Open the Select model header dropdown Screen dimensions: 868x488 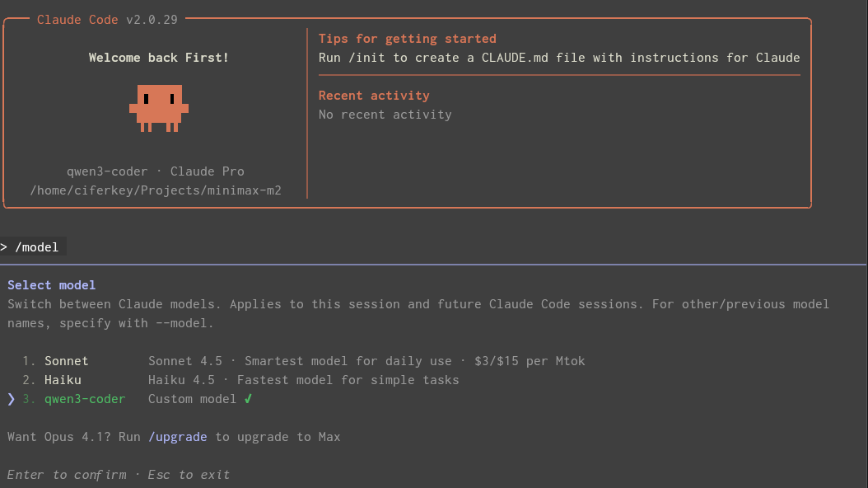[51, 284]
